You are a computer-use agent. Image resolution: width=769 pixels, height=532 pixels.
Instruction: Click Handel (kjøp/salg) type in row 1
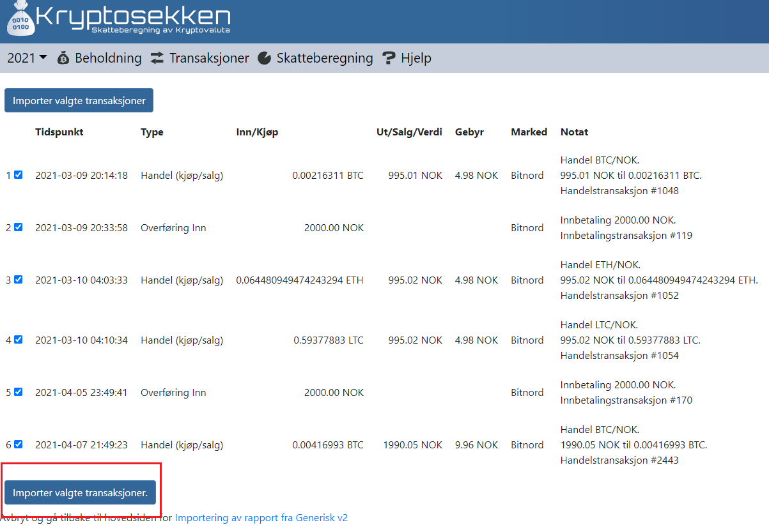(x=182, y=176)
